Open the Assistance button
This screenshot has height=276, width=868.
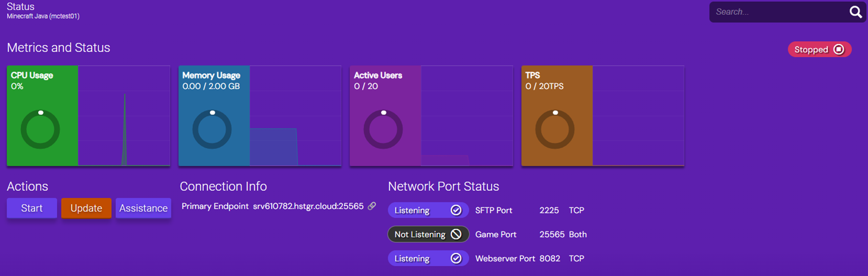143,208
